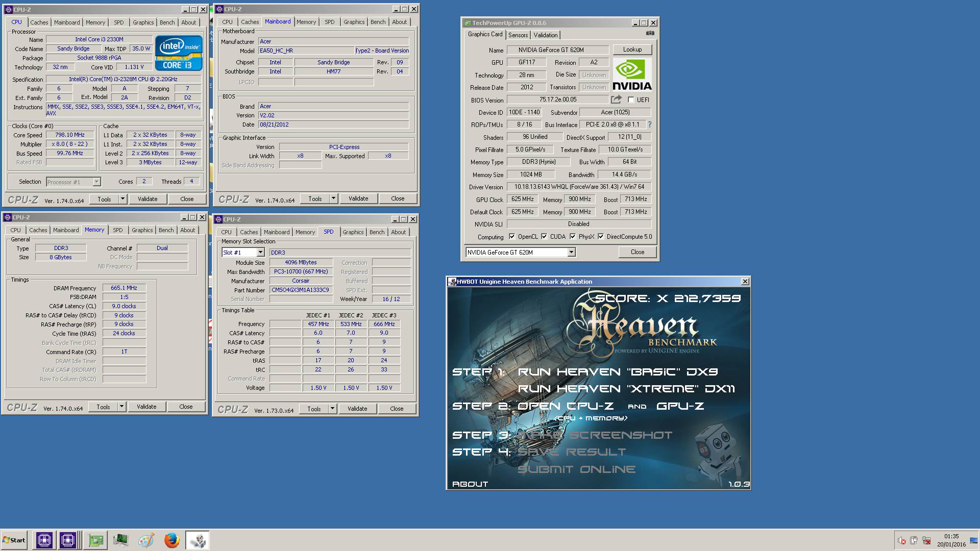Click Run Heaven "Xtreme" DX11
Screen dimensions: 980x551
(626, 389)
